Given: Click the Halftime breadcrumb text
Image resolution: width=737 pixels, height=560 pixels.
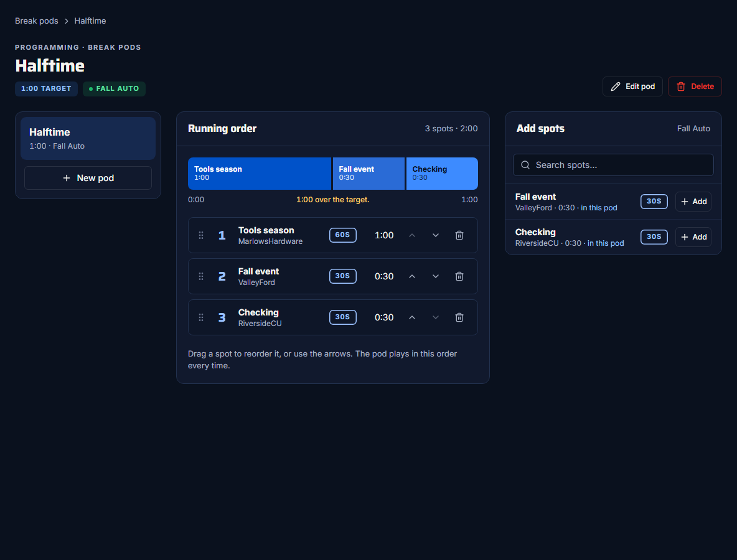Looking at the screenshot, I should [90, 21].
